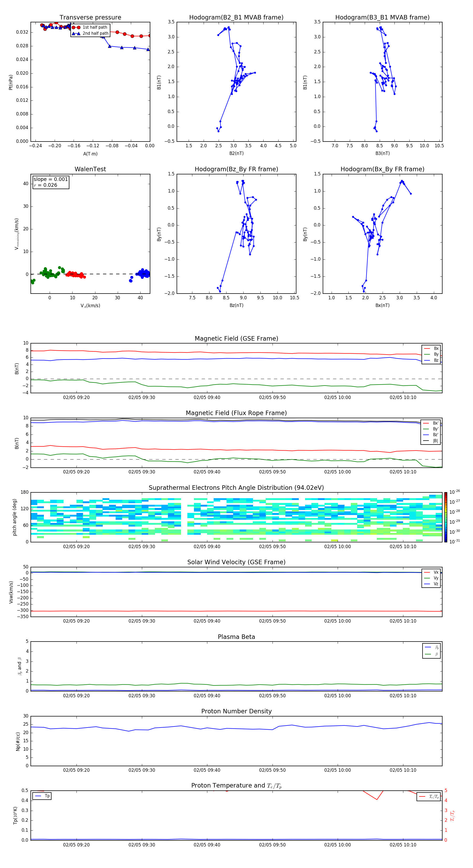The image size is (473, 868).
Task: Click the "B2(nT)" x-axis label
Action: (236, 153)
